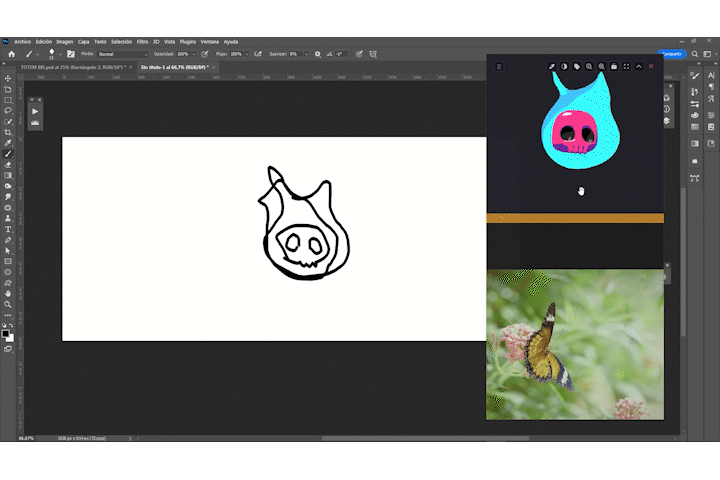Toggle the pressure-for-opacity icon next to Opacidad

tap(205, 54)
